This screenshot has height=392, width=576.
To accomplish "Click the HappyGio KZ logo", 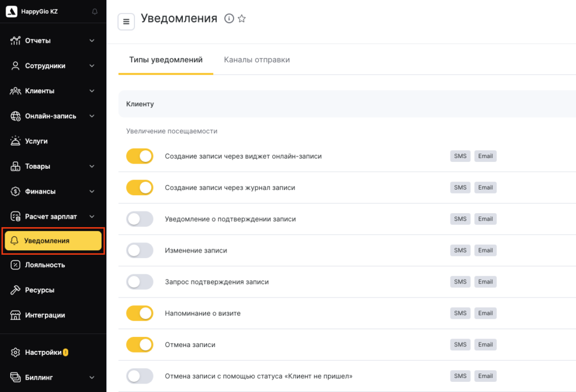I will [x=11, y=12].
